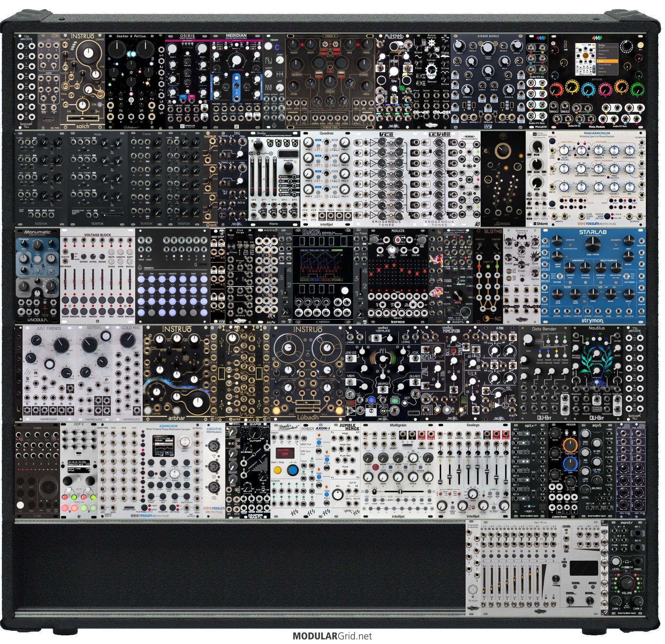Select the eqx5 equalizer module
Viewport: 665px width, 644px height.
(597, 471)
